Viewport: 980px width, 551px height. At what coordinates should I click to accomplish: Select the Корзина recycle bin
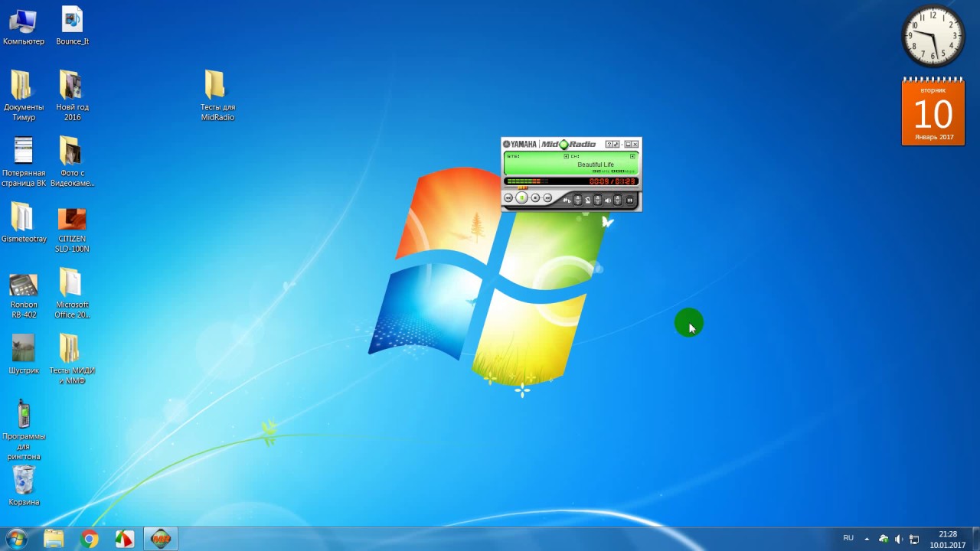point(24,486)
